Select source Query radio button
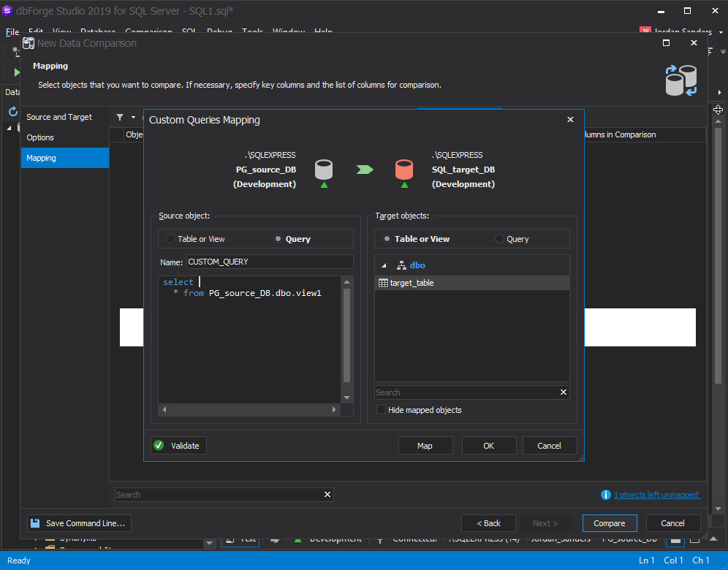The image size is (728, 570). (x=278, y=239)
